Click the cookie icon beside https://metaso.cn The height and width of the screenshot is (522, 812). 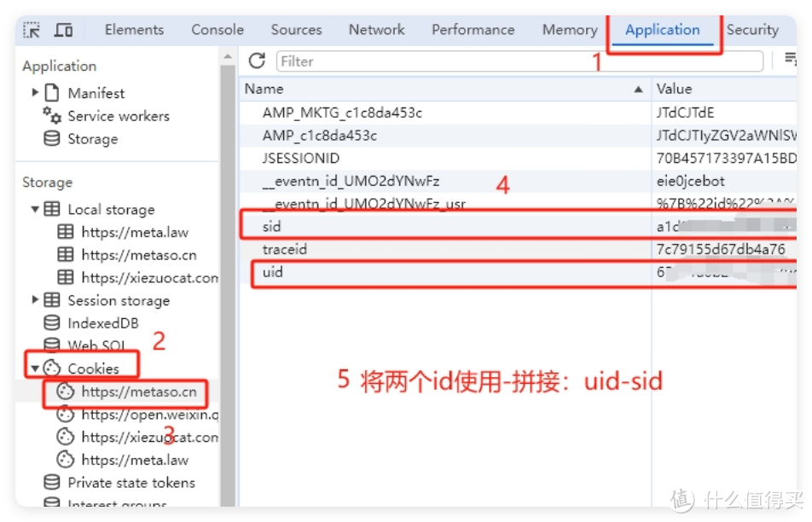tap(65, 391)
